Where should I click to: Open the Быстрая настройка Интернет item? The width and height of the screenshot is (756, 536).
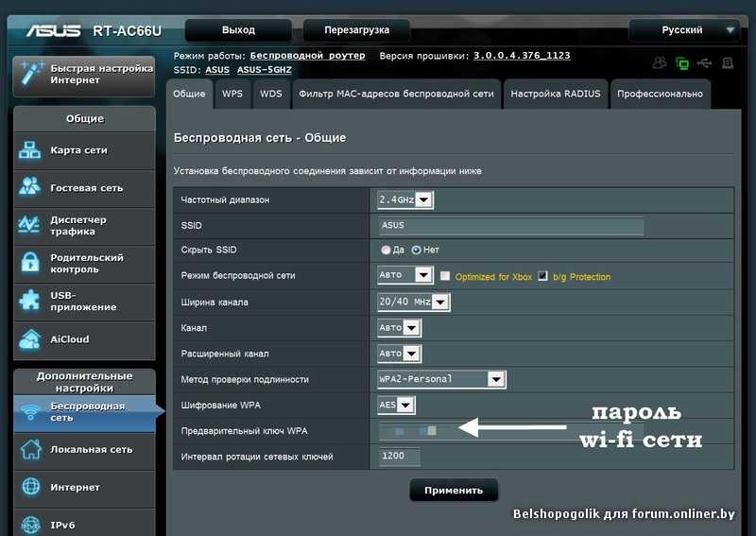(x=84, y=76)
